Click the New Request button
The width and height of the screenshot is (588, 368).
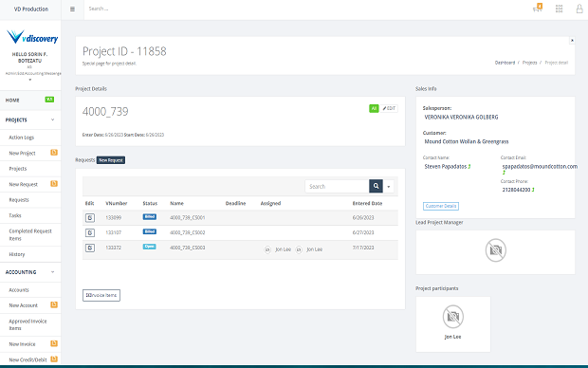(x=111, y=160)
